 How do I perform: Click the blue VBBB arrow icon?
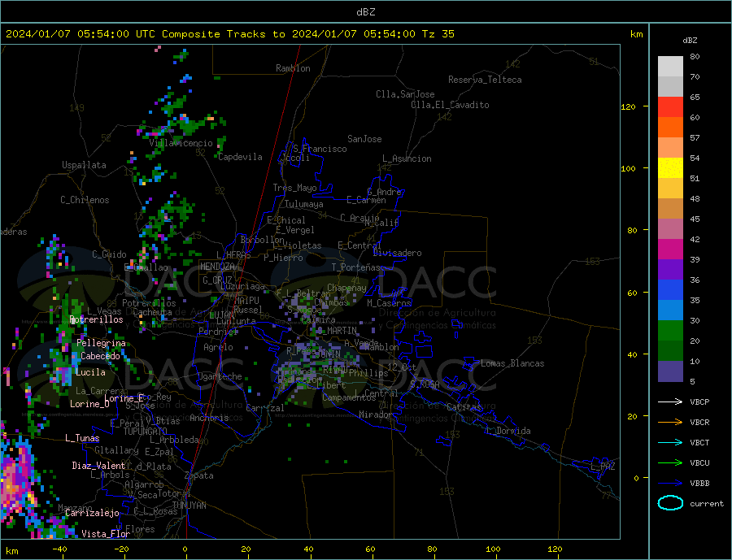coord(670,483)
